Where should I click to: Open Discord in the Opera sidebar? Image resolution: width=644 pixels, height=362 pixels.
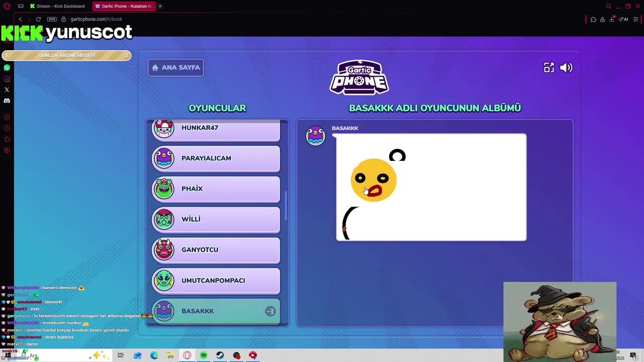(x=7, y=101)
